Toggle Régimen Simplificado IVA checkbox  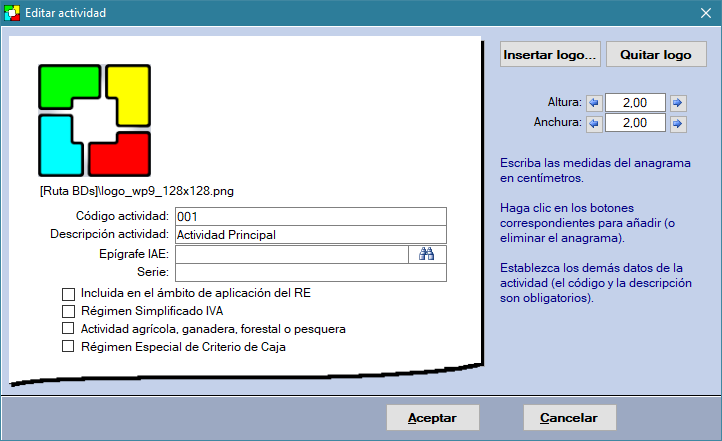(68, 312)
